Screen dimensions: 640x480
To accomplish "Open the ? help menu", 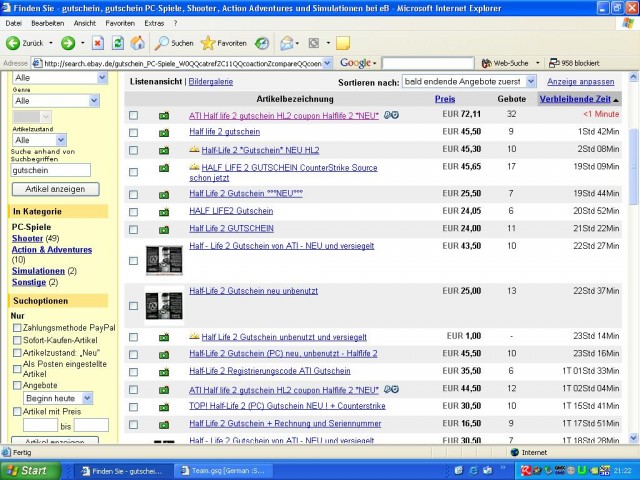I will [176, 23].
